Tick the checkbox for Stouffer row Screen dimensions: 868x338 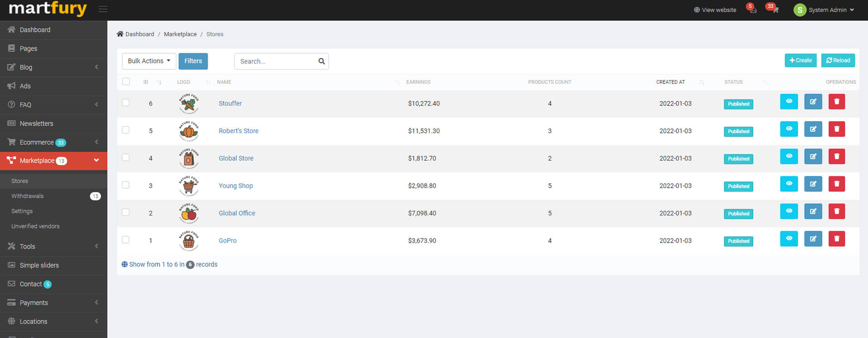tap(126, 103)
